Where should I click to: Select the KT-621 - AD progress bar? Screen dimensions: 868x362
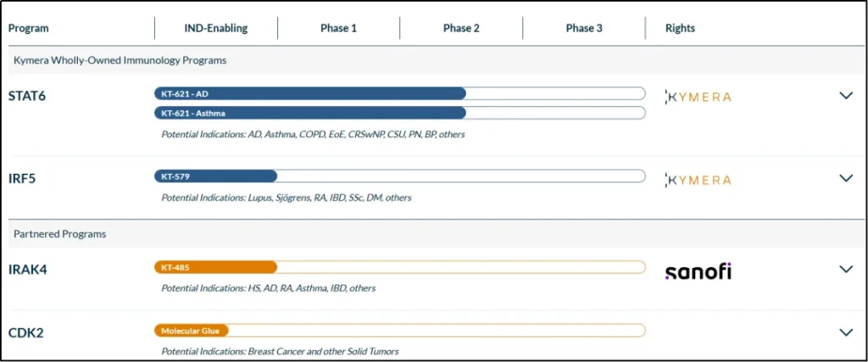click(x=310, y=93)
